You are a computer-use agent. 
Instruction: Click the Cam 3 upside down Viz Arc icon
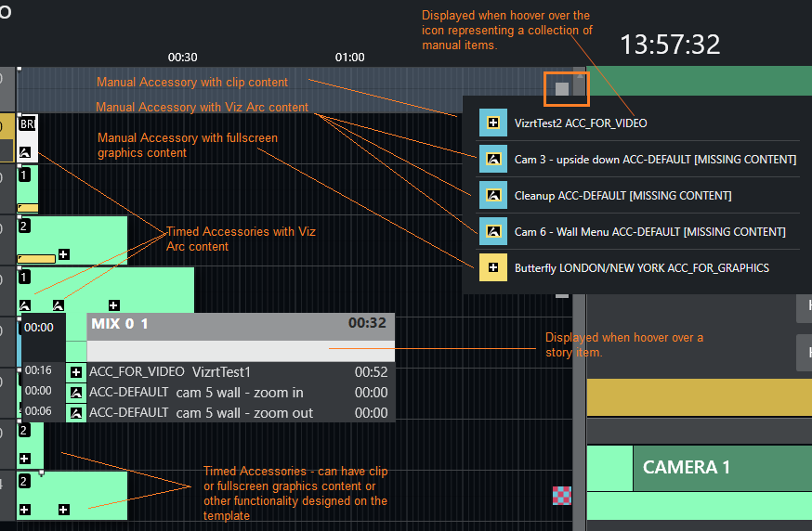(492, 159)
